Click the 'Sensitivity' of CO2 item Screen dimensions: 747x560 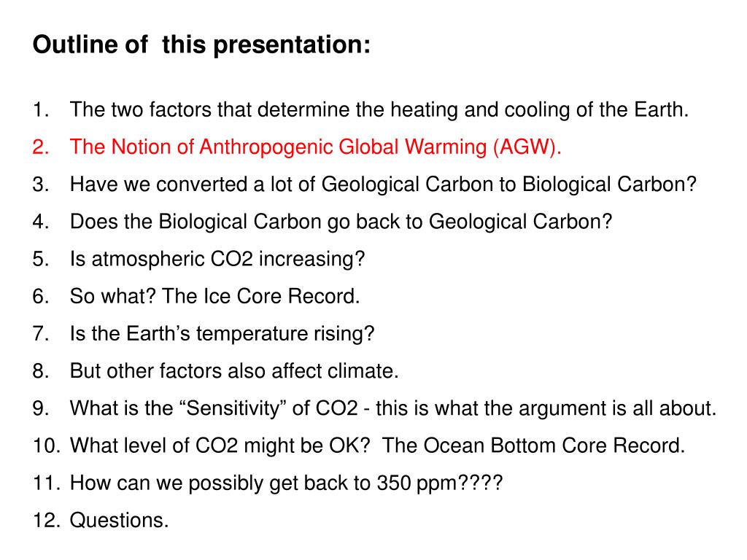click(393, 408)
